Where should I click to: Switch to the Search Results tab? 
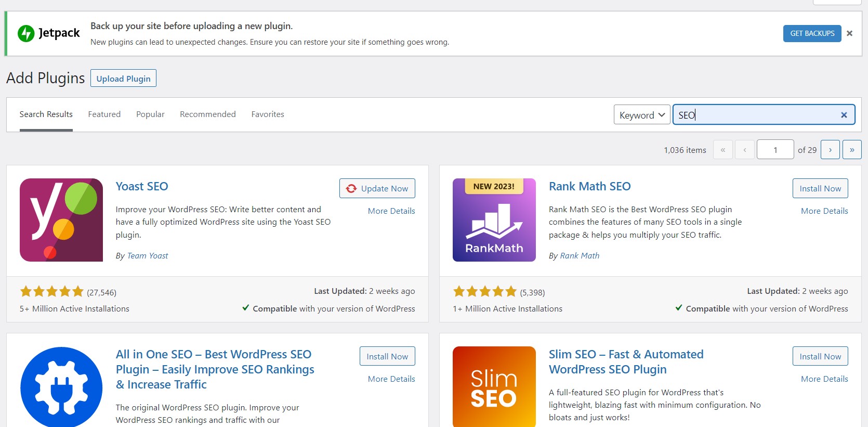tap(46, 114)
